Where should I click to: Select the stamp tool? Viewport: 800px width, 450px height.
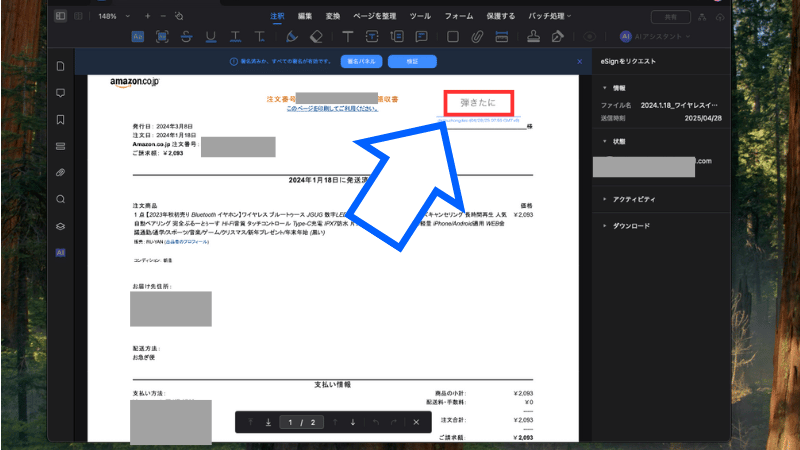coord(533,36)
